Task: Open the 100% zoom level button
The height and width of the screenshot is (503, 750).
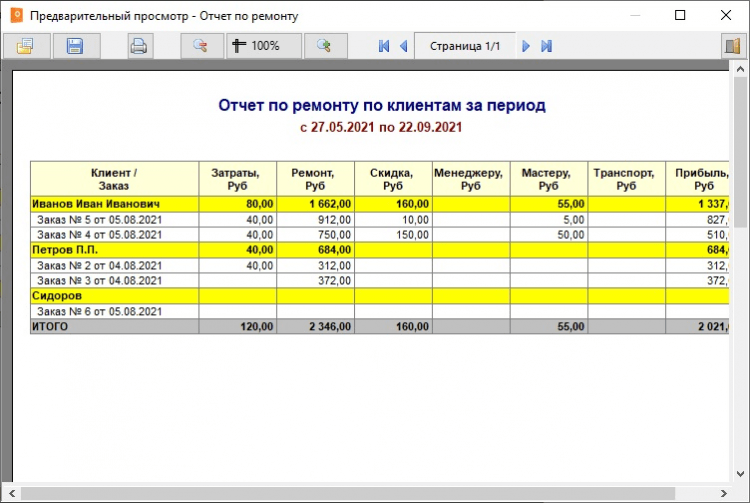Action: pyautogui.click(x=264, y=46)
